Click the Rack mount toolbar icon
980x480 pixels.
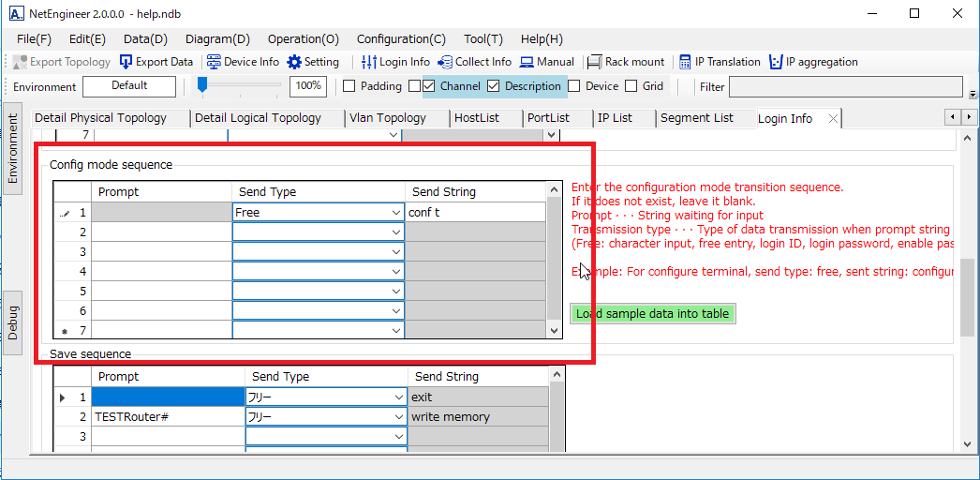click(594, 62)
